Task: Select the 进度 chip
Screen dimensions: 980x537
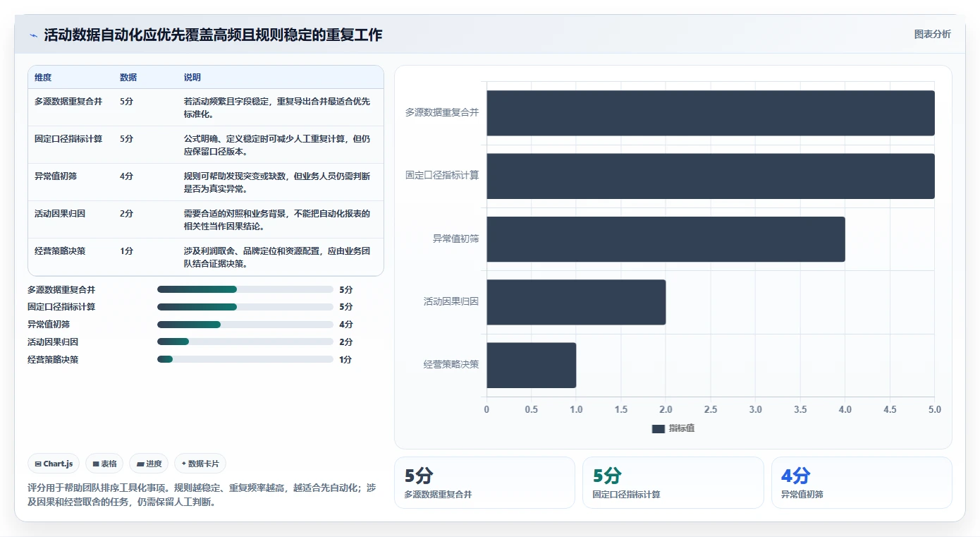Action: [149, 464]
